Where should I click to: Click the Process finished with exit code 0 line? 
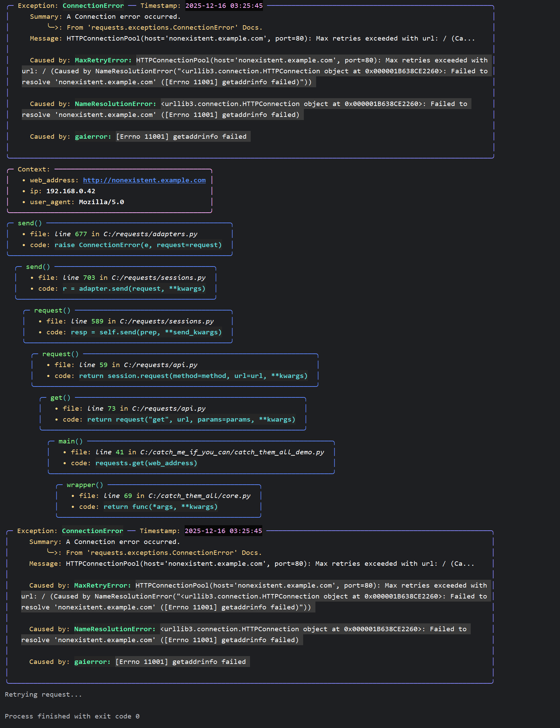[x=72, y=716]
